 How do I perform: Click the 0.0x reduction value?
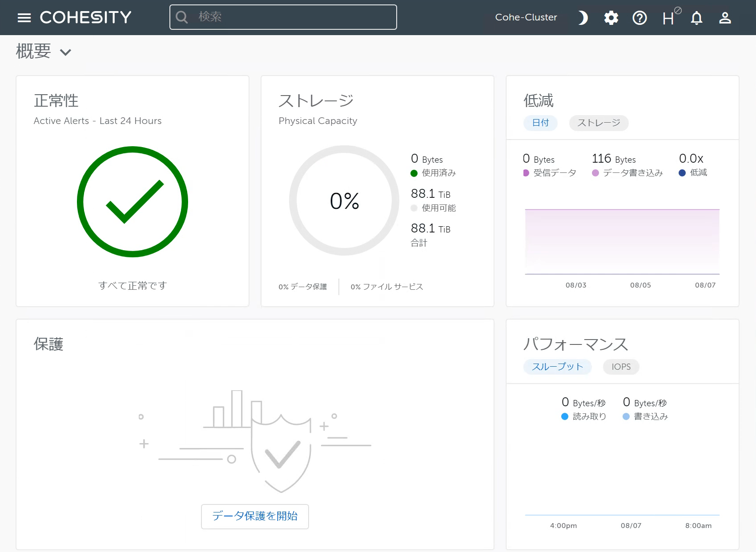691,159
